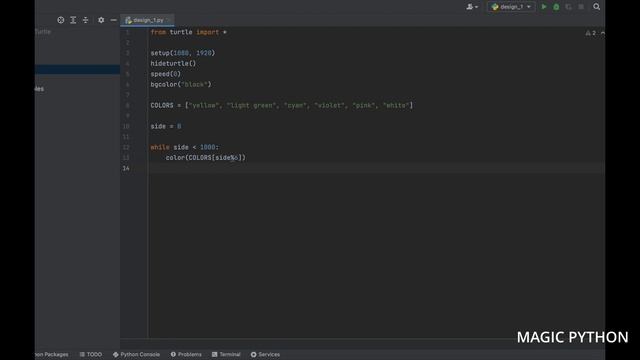Start debugging with the bug icon

pyautogui.click(x=556, y=7)
